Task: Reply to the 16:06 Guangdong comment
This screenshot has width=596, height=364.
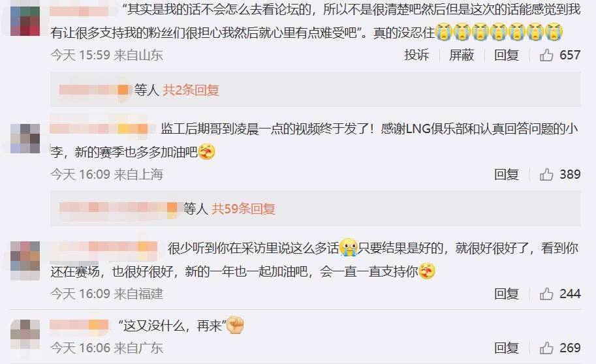Action: 507,348
